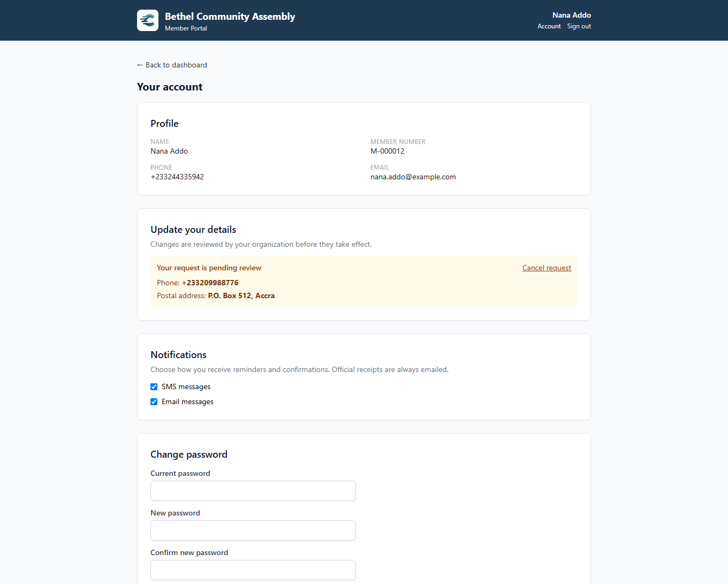Click the Nana Addo name in header
The image size is (728, 584).
coord(572,15)
